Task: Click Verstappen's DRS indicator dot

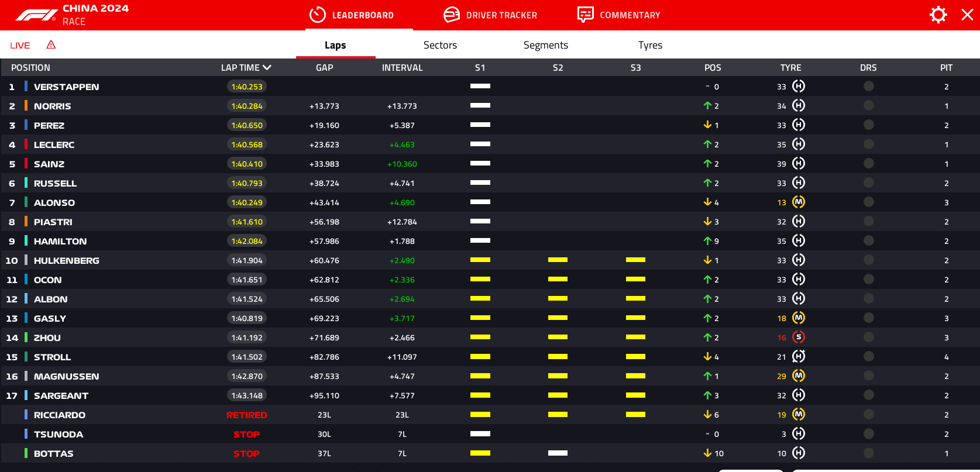Action: (x=869, y=87)
